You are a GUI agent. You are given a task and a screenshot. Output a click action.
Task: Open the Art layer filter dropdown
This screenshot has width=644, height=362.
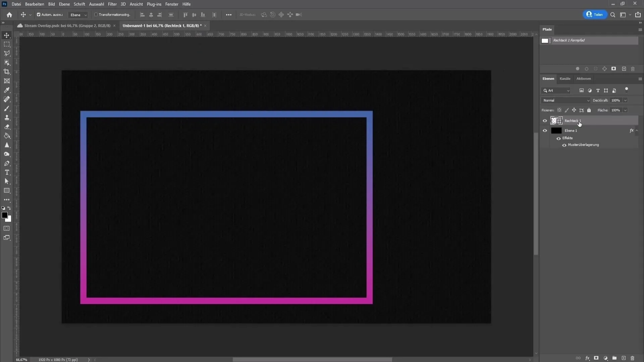556,90
